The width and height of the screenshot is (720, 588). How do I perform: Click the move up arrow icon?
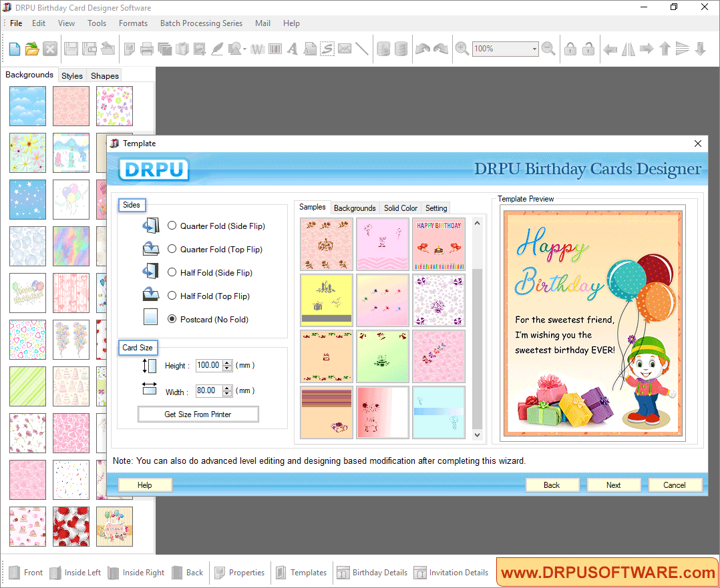tap(665, 49)
